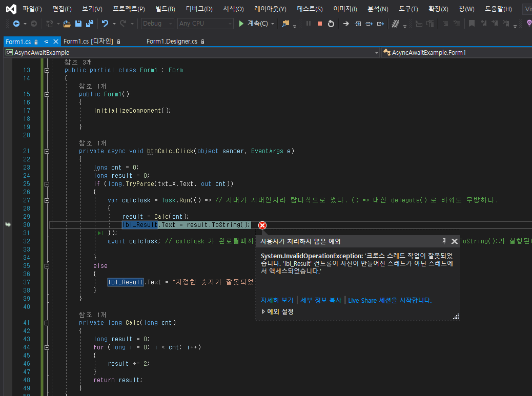Screen dimensions: 532x396
Task: Click the Comment Selection toolbar icon
Action: (445, 24)
